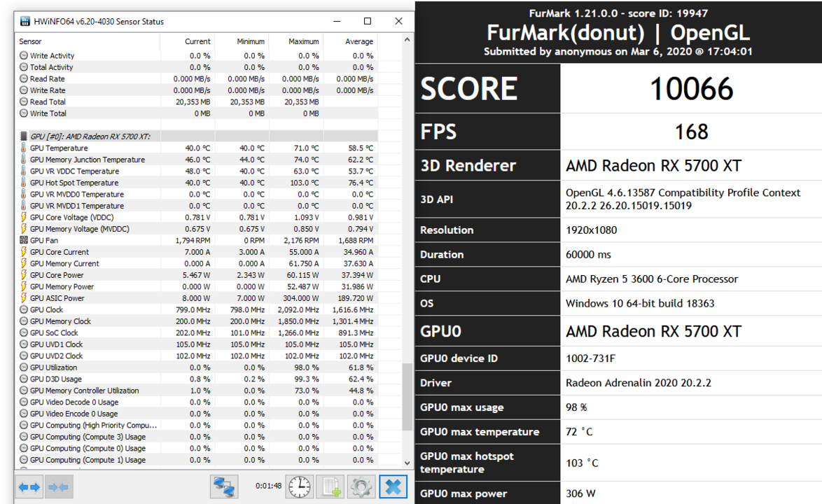Click the sensor list scroll up arrow
Image resolution: width=822 pixels, height=504 pixels.
tap(407, 40)
